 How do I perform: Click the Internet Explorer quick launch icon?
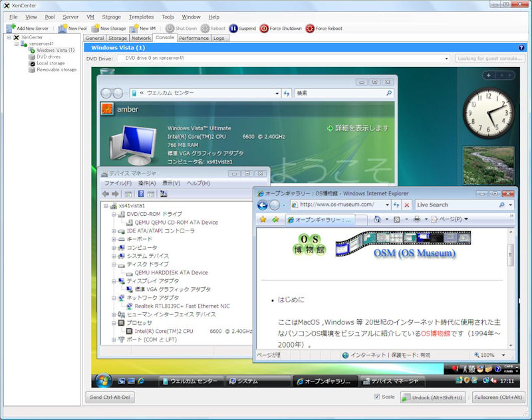coord(141,381)
